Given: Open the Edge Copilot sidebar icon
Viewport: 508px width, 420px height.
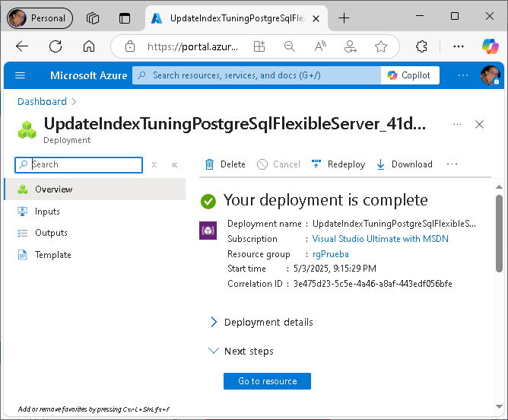Looking at the screenshot, I should 490,46.
